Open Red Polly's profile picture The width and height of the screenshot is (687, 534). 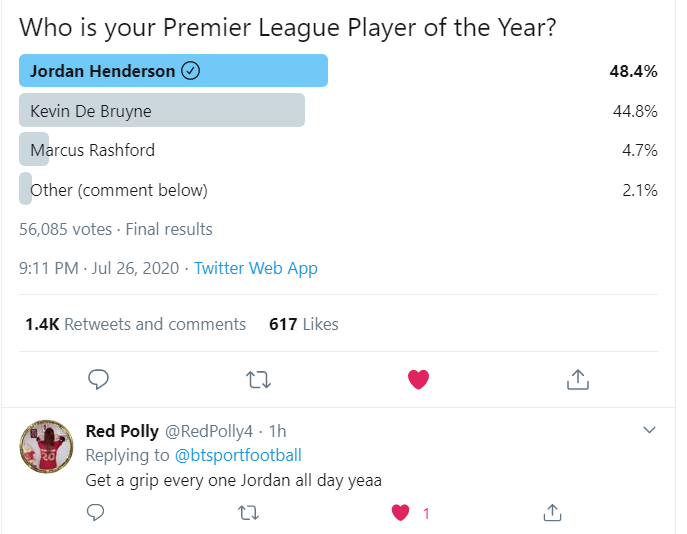point(46,446)
